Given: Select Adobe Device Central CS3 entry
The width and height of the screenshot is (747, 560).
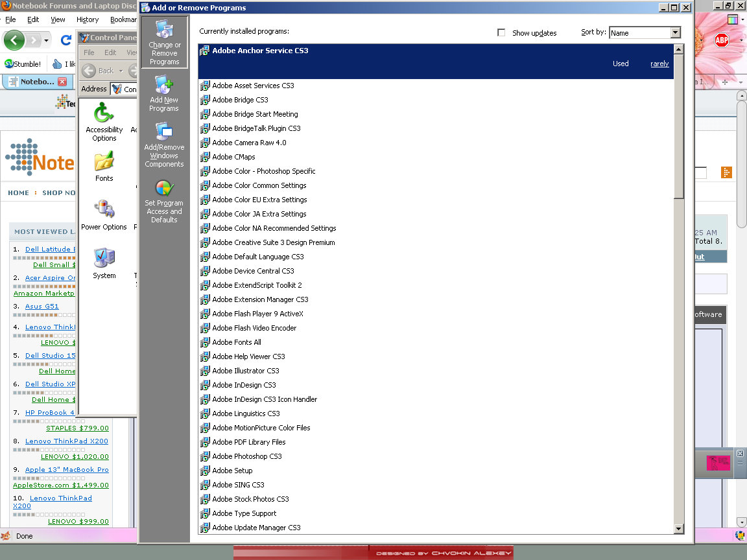Looking at the screenshot, I should pos(253,272).
